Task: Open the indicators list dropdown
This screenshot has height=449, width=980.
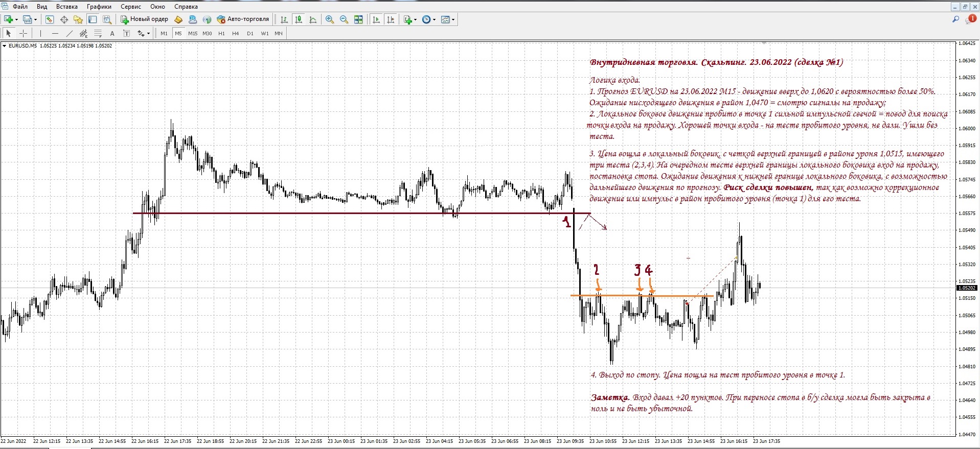Action: point(415,19)
